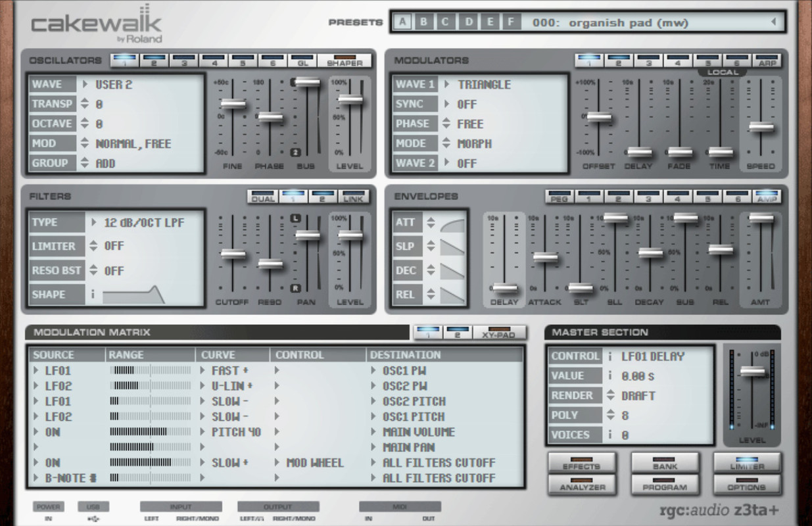
Task: Select preset bank F
Action: point(511,22)
